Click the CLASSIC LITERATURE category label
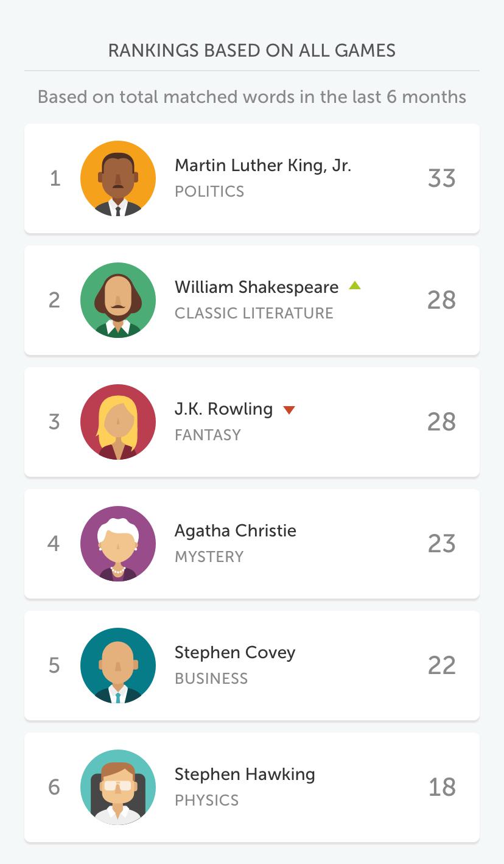The height and width of the screenshot is (864, 504). (254, 313)
